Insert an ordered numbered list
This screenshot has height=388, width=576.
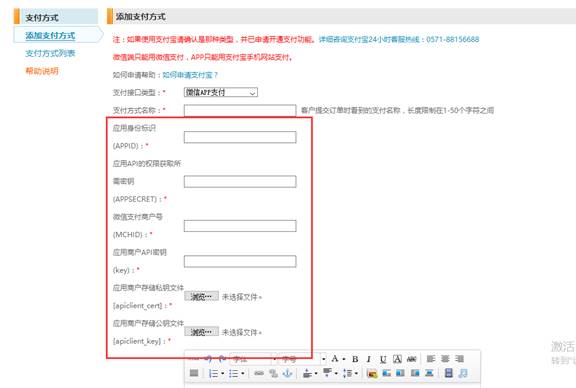(213, 373)
